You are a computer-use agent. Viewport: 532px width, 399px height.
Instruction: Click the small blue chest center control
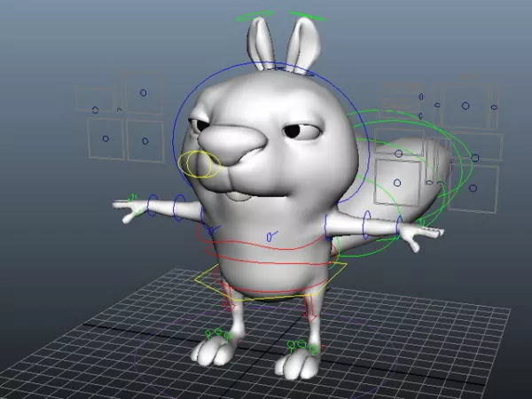point(270,236)
